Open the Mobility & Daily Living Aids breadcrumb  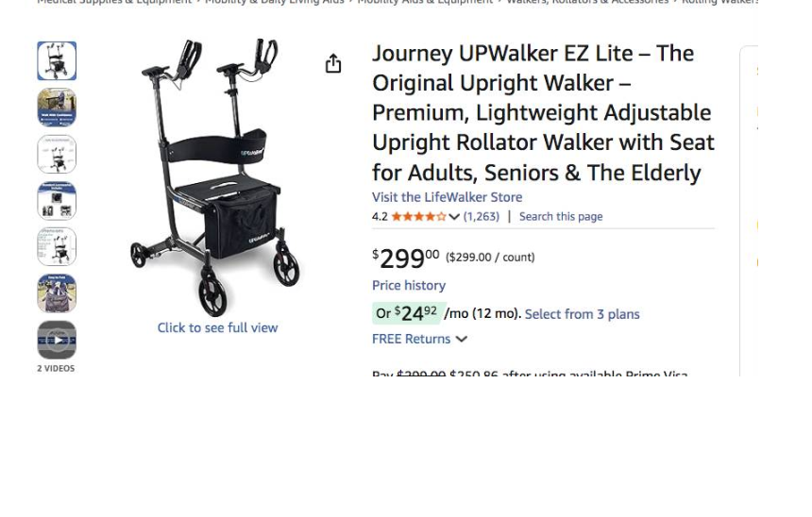274,2
